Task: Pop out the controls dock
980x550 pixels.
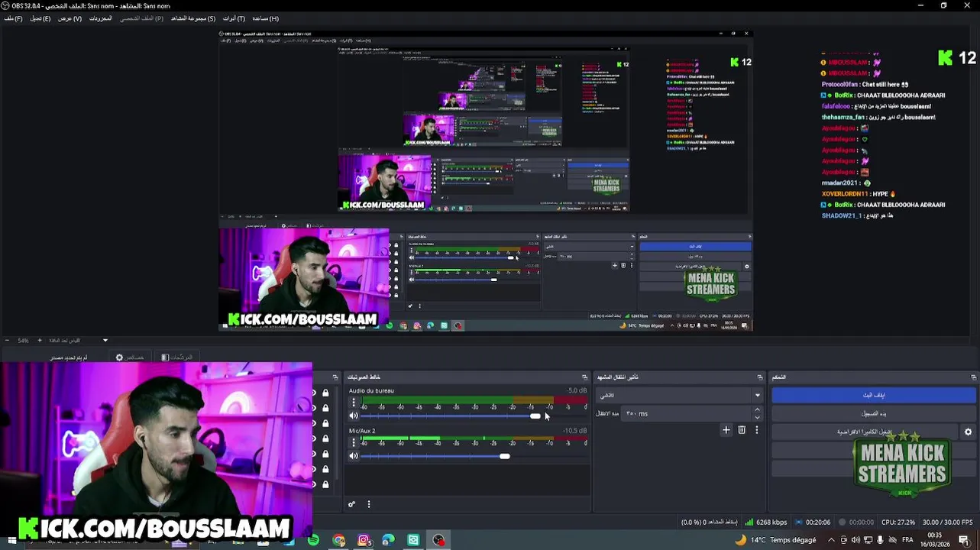Action: pyautogui.click(x=973, y=377)
